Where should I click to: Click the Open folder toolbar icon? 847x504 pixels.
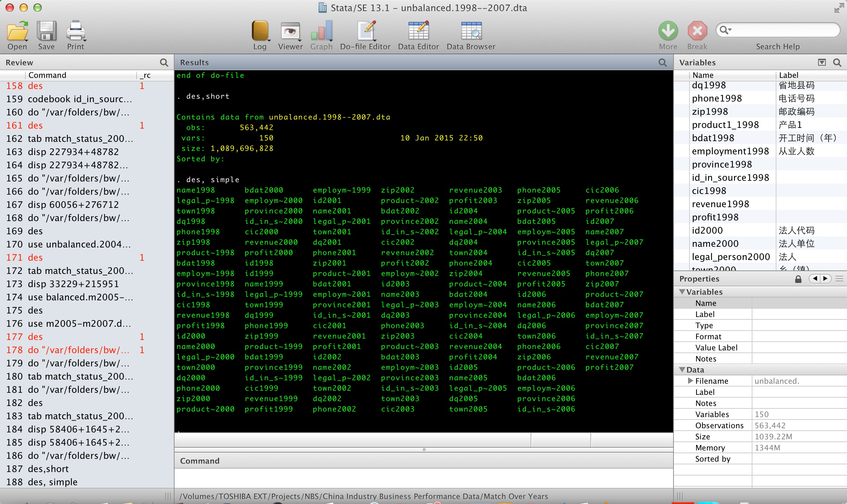pyautogui.click(x=17, y=31)
